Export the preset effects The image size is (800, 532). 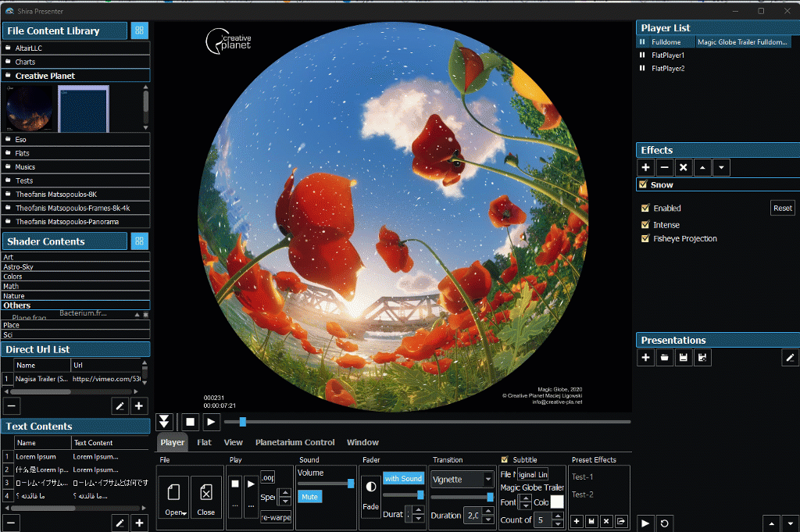[621, 521]
